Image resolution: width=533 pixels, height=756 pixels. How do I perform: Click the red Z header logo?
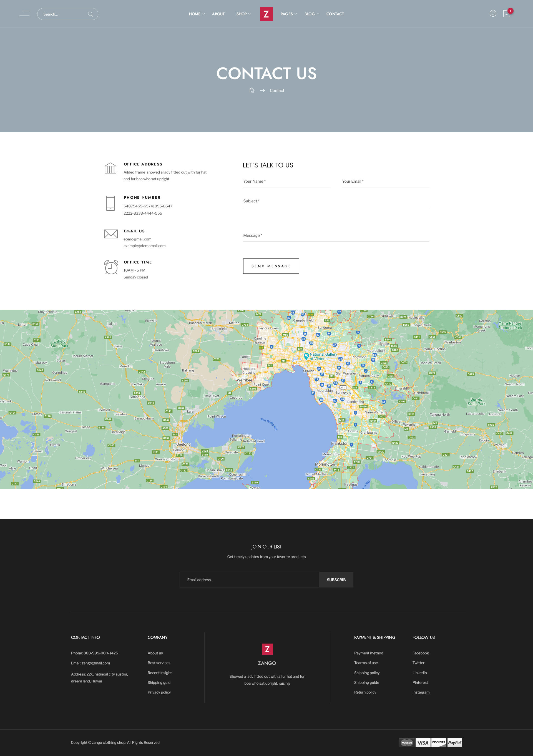266,14
